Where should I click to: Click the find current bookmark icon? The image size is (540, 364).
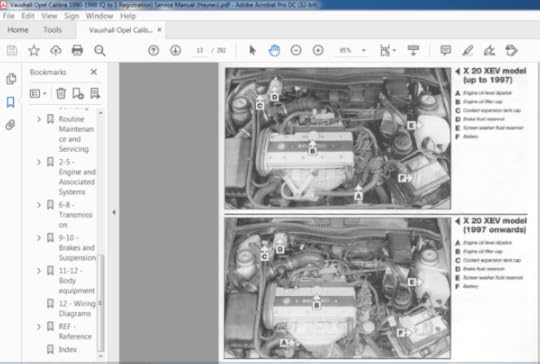pyautogui.click(x=95, y=93)
